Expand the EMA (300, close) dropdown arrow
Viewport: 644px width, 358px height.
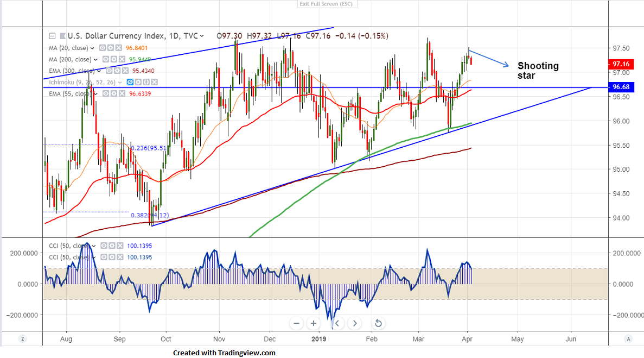point(99,71)
